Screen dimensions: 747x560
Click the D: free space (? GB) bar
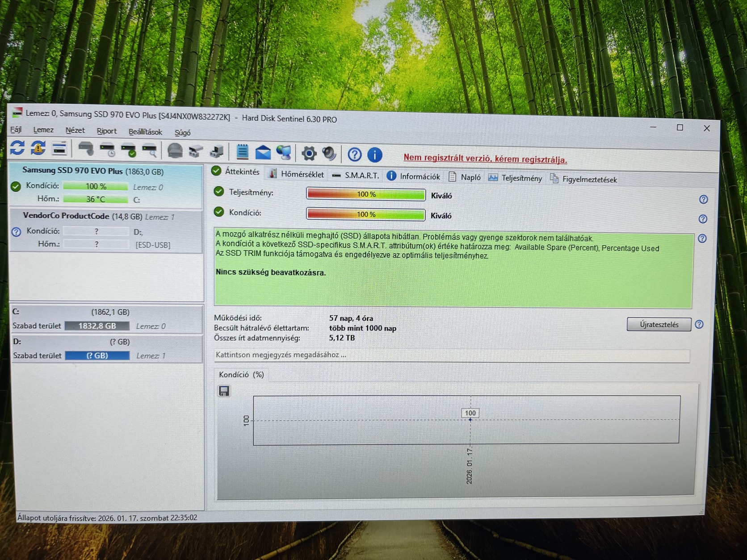click(x=97, y=356)
